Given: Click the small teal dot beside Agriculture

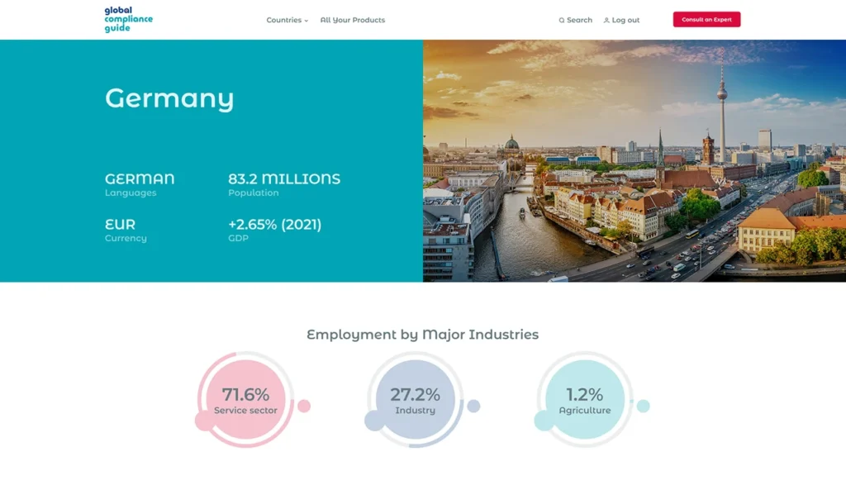Looking at the screenshot, I should coord(643,406).
